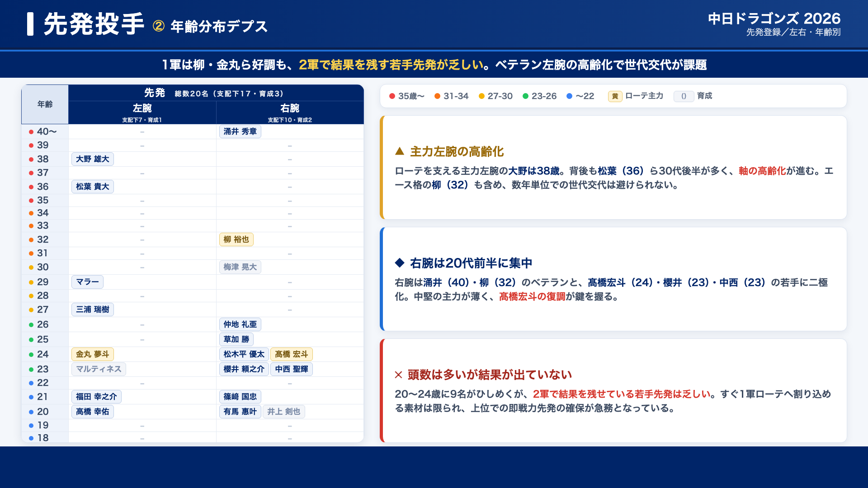Click the age 18 row label
868x488 pixels.
coord(43,438)
